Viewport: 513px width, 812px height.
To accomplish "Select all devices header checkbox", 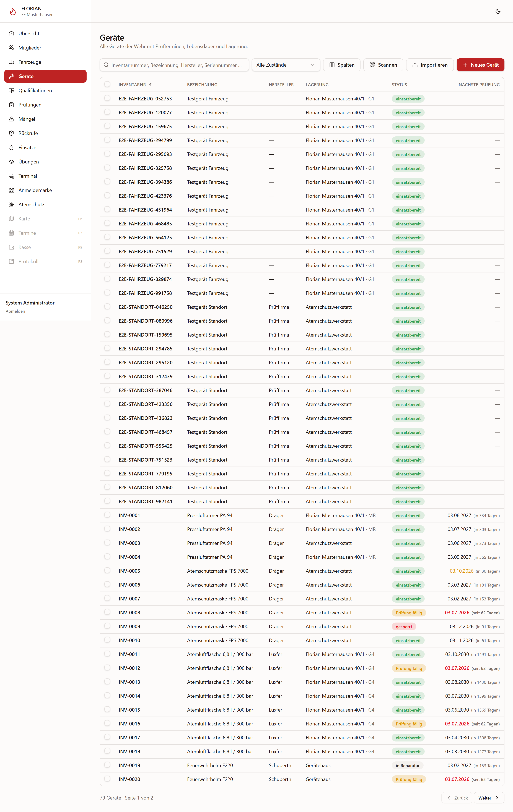I will pos(107,84).
